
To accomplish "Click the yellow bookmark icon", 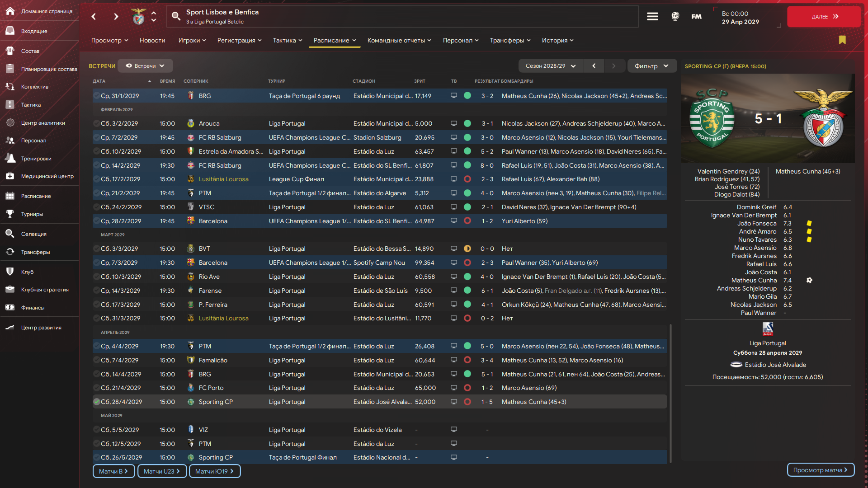I will point(842,40).
